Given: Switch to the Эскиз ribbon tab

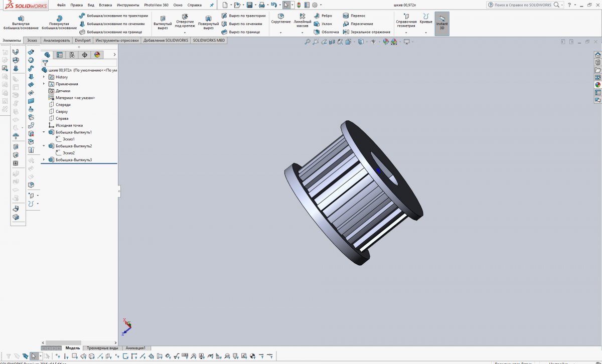Looking at the screenshot, I should pos(32,41).
